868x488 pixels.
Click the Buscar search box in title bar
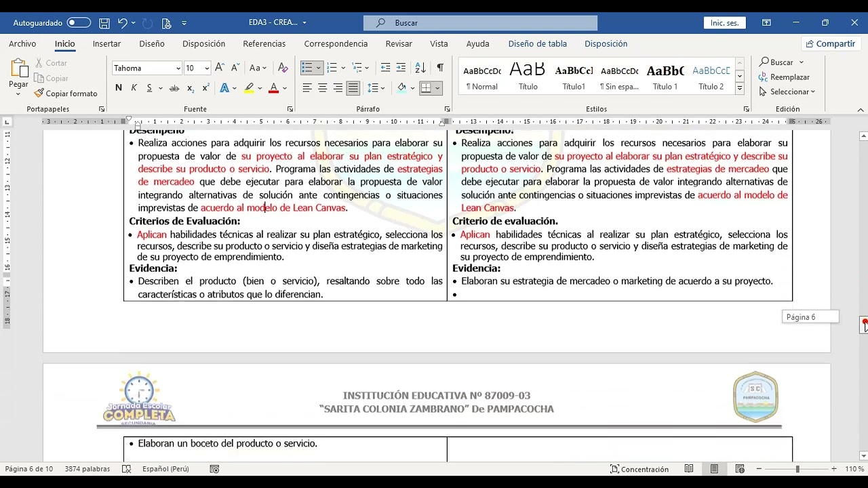tap(480, 23)
